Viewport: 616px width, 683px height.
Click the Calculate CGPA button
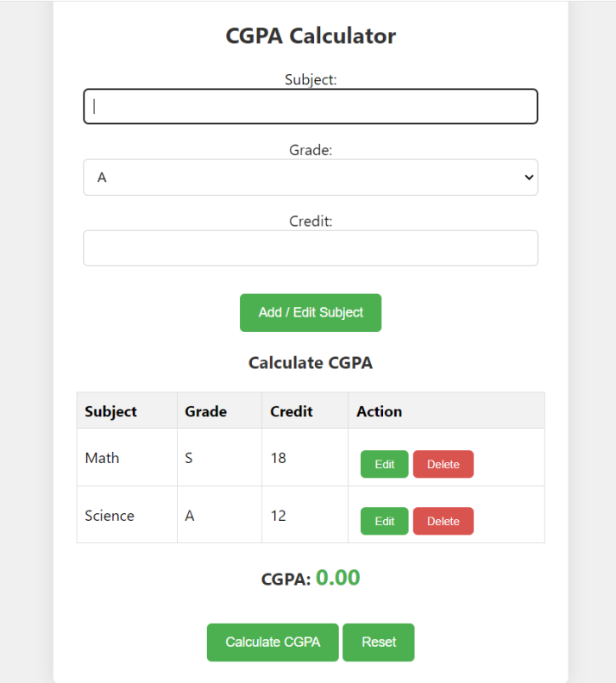[273, 642]
